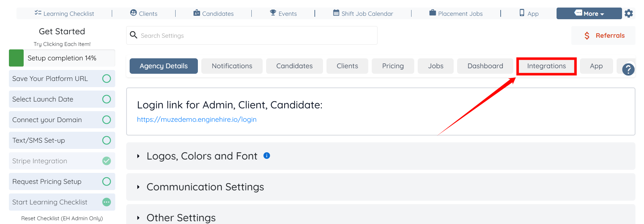Click the blue help question mark icon
This screenshot has height=224, width=644.
pos(628,69)
